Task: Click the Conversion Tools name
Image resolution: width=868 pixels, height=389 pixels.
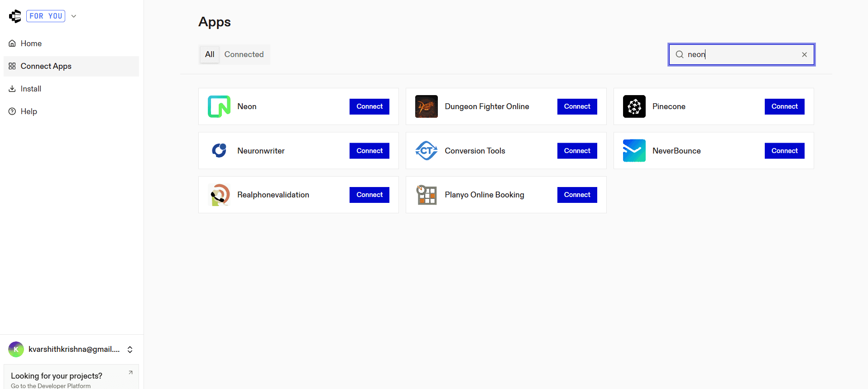Action: click(475, 151)
